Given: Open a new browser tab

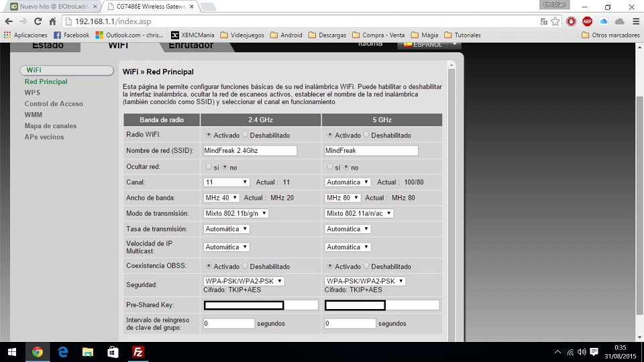Looking at the screenshot, I should click(208, 7).
